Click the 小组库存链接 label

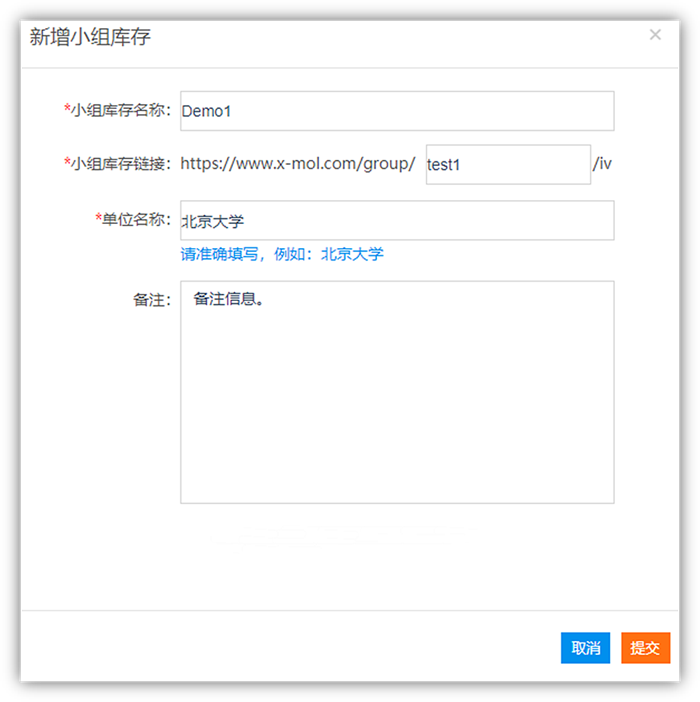tap(118, 163)
